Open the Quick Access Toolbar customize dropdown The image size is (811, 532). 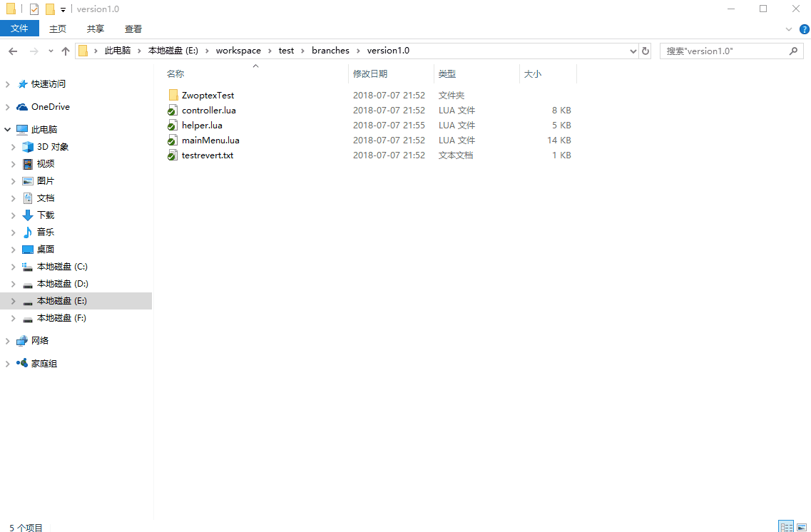pos(61,9)
